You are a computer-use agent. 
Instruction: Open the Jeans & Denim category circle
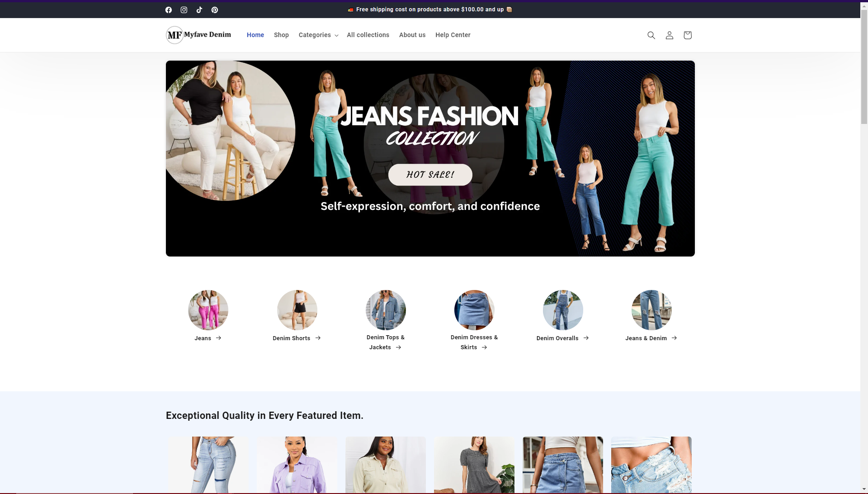coord(651,310)
